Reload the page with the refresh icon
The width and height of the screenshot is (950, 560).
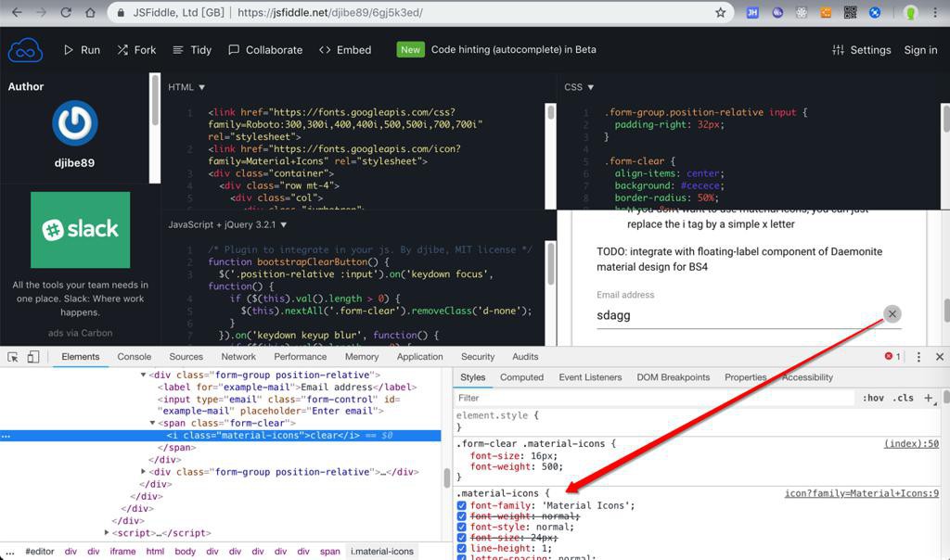click(66, 12)
